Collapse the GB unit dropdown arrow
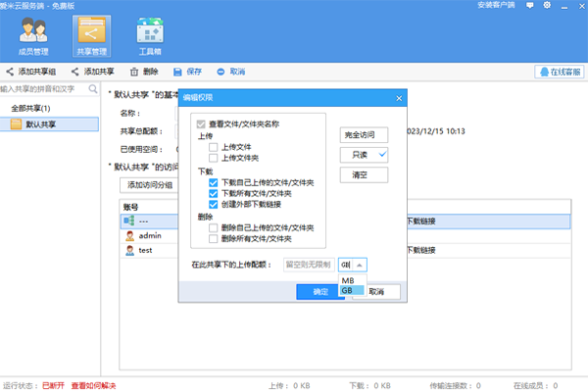This screenshot has height=392, width=588. (x=360, y=265)
